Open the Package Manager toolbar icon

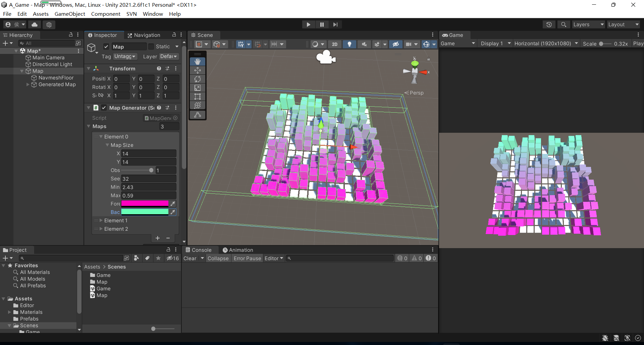click(x=49, y=24)
